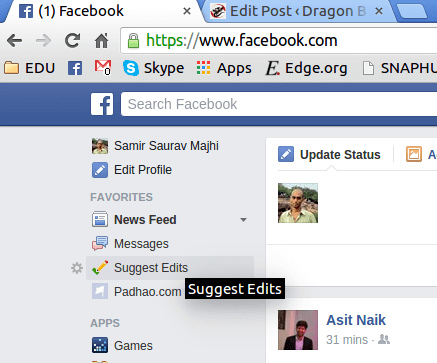Reload the page with refresh icon
Screen dimensions: 437x363
(x=72, y=41)
